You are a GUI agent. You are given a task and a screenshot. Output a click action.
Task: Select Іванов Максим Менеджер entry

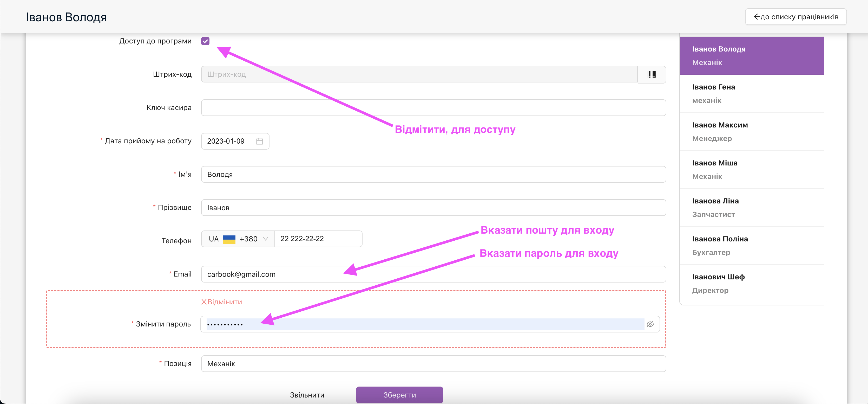pyautogui.click(x=751, y=132)
